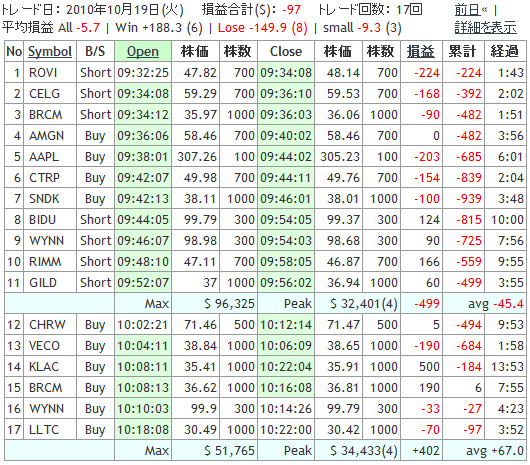Click Lose -149.9 (8) statistic
530x465 pixels.
coord(263,28)
